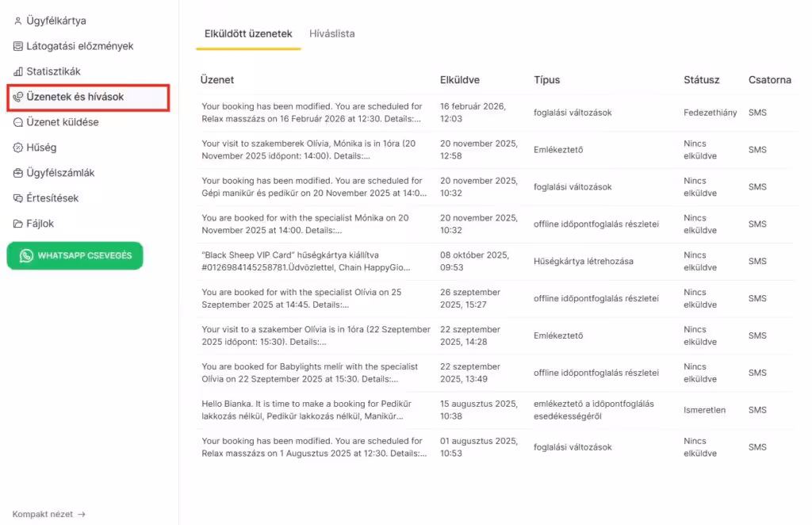
Task: Switch to Kompakt nézet
Action: 43,514
